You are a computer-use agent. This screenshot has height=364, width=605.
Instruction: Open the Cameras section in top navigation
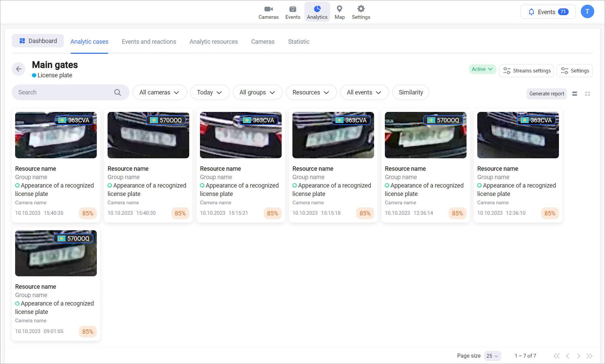click(268, 12)
